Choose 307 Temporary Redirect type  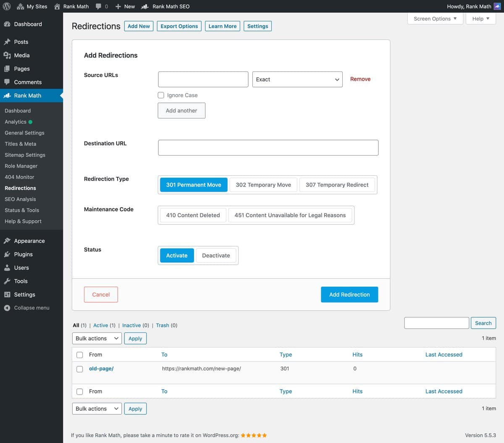(337, 185)
